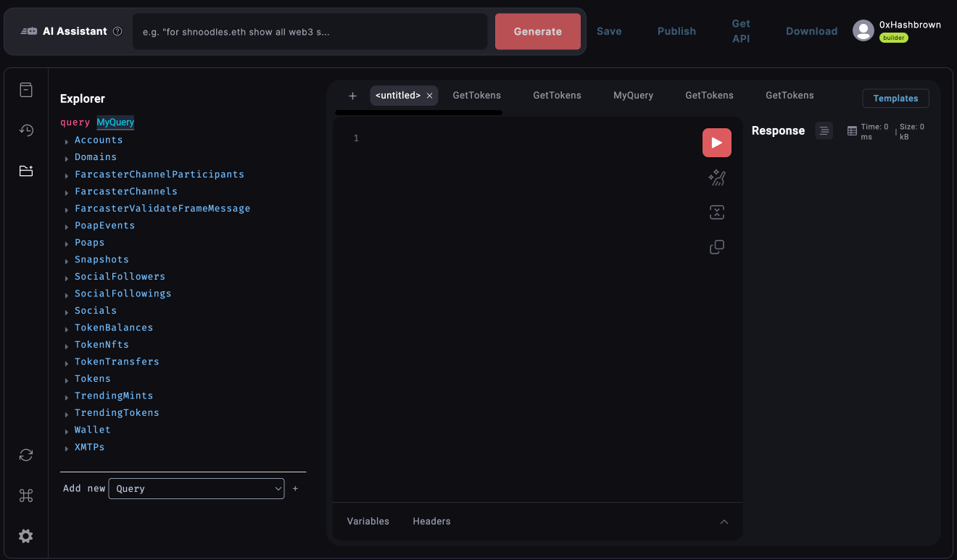Click the merge fragments icon
This screenshot has height=560, width=957.
(716, 212)
